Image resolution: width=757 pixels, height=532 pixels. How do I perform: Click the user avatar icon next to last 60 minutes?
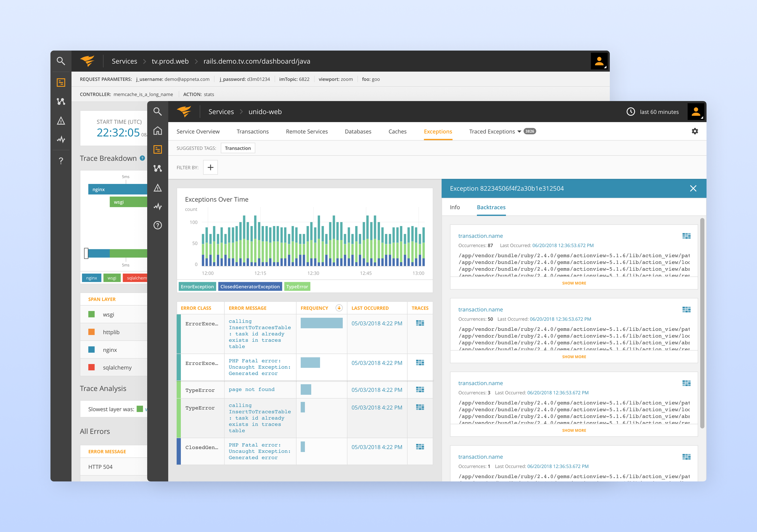(x=696, y=112)
